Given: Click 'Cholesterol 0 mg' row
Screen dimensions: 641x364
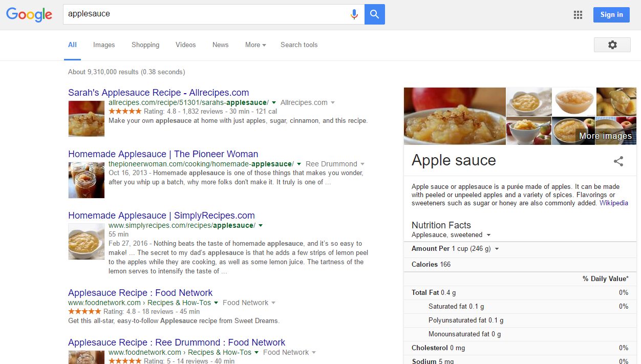Looking at the screenshot, I should 520,348.
